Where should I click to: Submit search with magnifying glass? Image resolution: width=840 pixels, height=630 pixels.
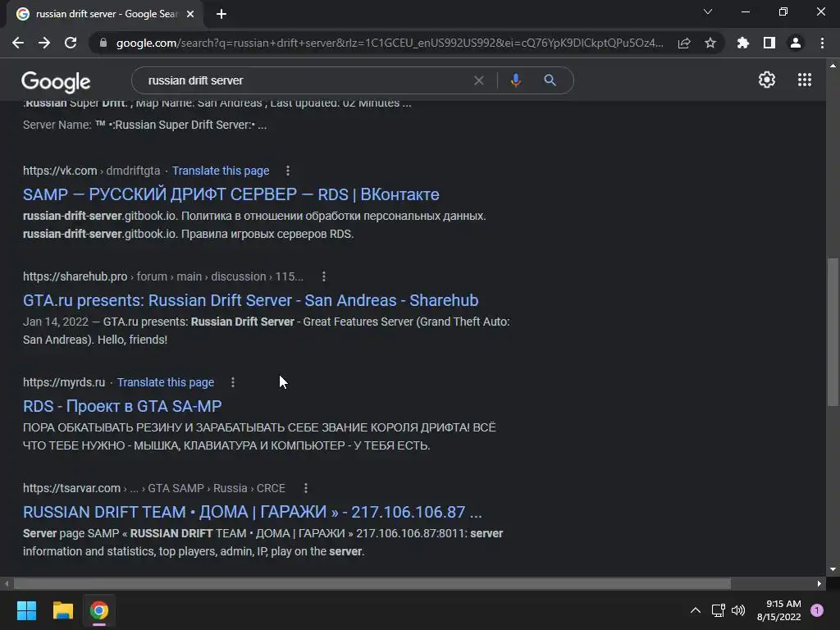point(550,80)
